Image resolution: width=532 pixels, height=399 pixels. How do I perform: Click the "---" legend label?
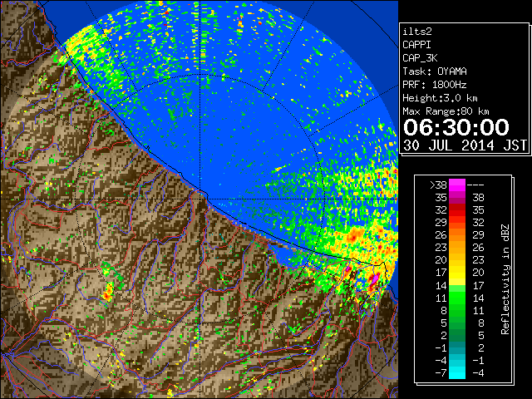475,185
